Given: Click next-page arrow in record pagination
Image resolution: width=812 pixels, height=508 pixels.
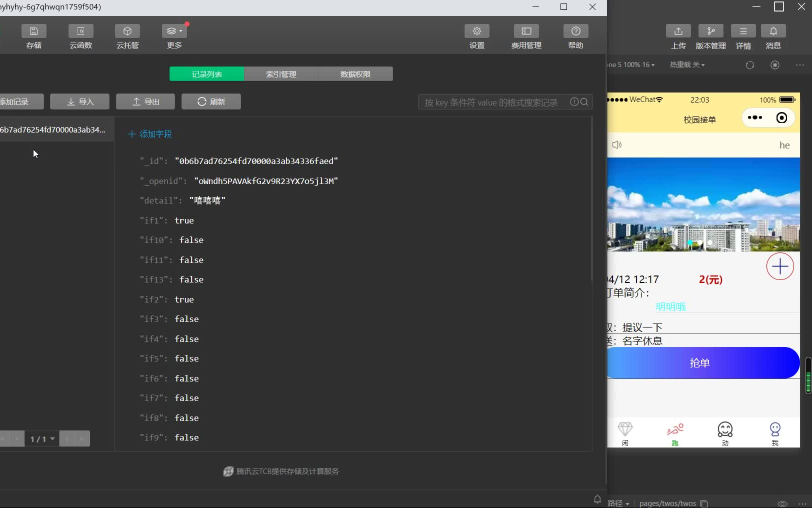Looking at the screenshot, I should pyautogui.click(x=67, y=438).
